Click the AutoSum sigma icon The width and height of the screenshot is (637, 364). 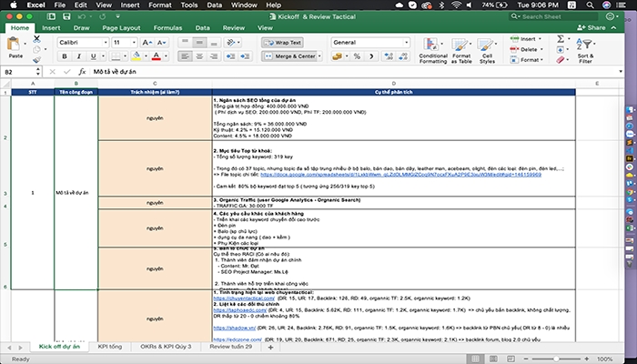561,39
